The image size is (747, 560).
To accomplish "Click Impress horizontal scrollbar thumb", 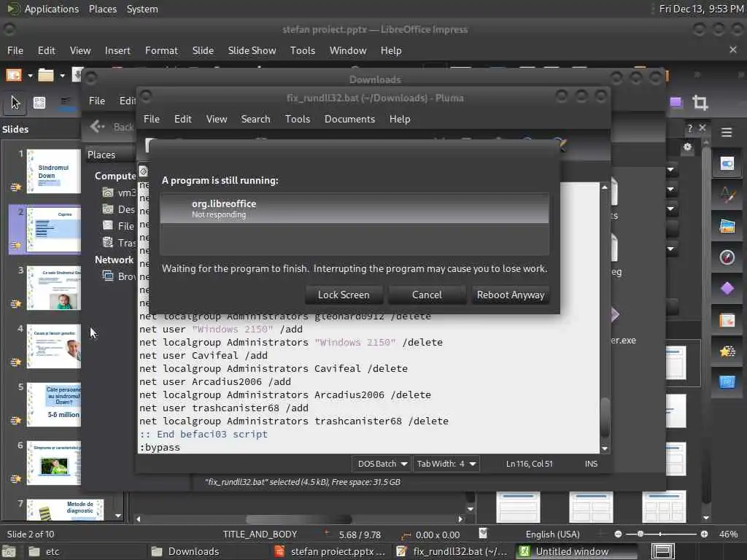I will click(x=298, y=519).
